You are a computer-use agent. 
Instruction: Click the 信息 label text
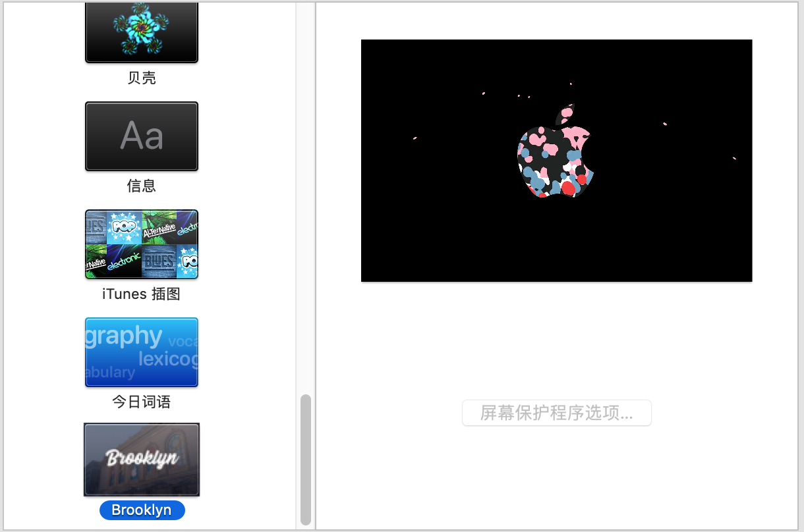point(142,186)
